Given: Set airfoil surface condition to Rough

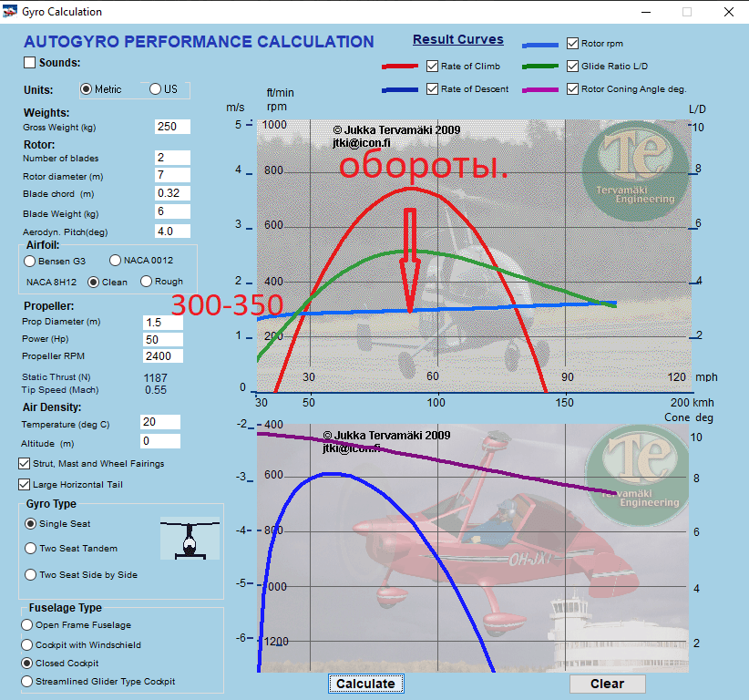Looking at the screenshot, I should (x=144, y=281).
